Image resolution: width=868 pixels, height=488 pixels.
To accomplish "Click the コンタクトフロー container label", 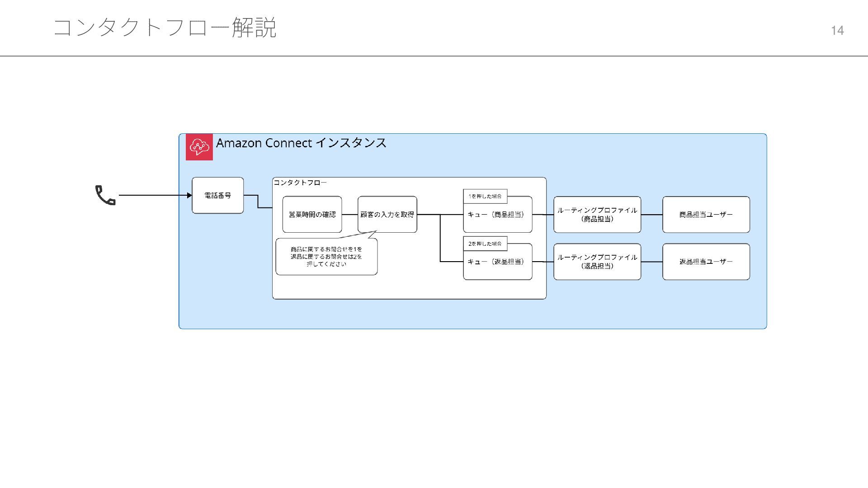I will (300, 183).
